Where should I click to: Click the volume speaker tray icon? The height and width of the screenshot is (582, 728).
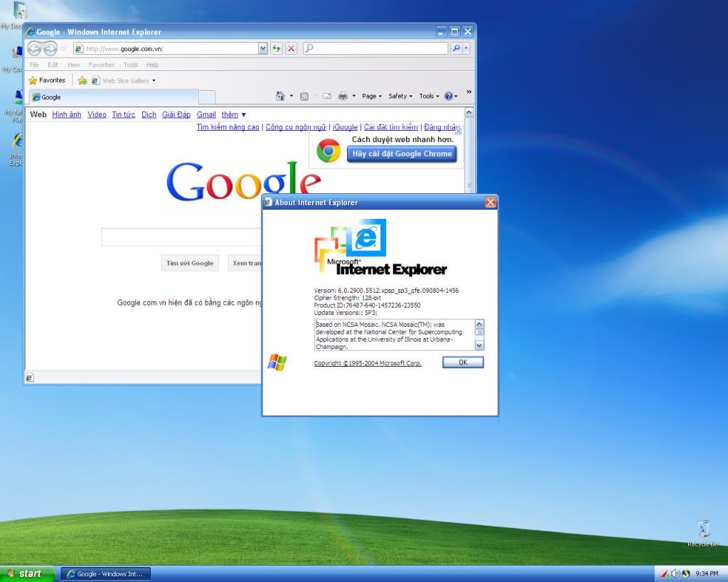pyautogui.click(x=675, y=573)
